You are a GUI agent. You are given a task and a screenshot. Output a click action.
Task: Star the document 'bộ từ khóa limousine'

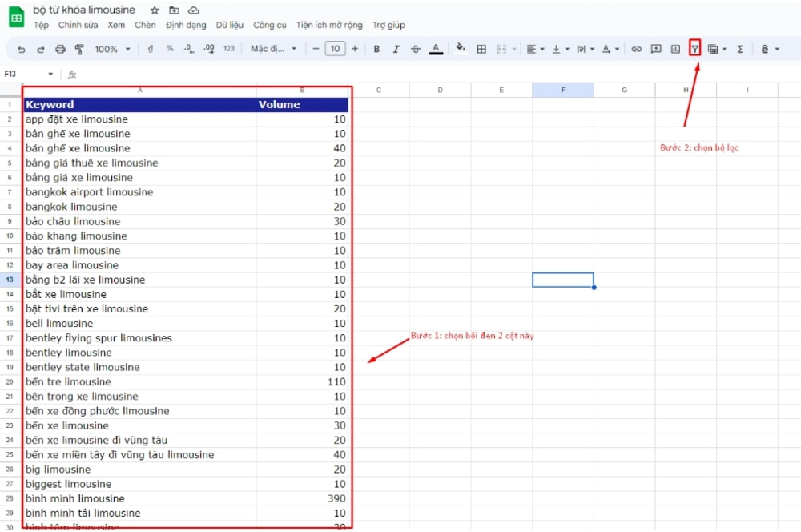tap(155, 10)
